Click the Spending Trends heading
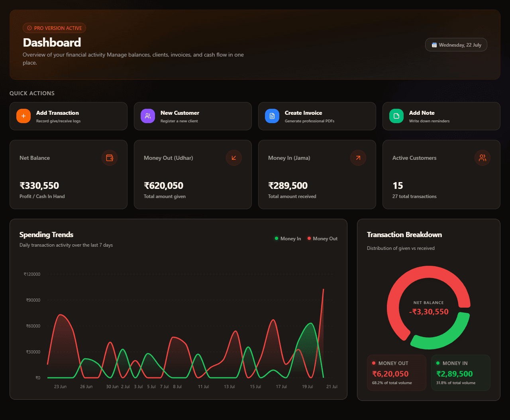 46,235
